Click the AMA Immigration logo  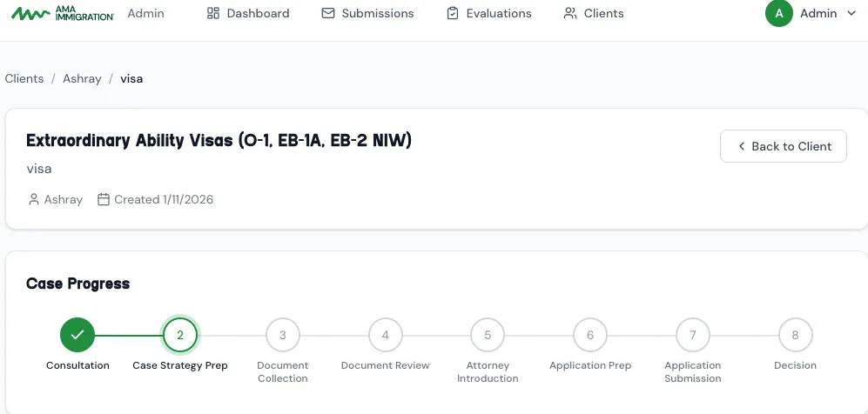(x=62, y=14)
